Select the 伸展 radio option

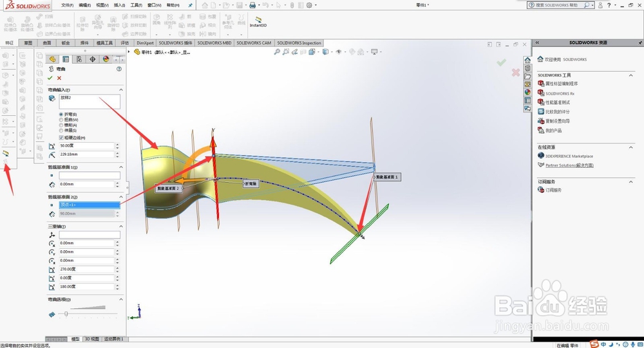61,131
